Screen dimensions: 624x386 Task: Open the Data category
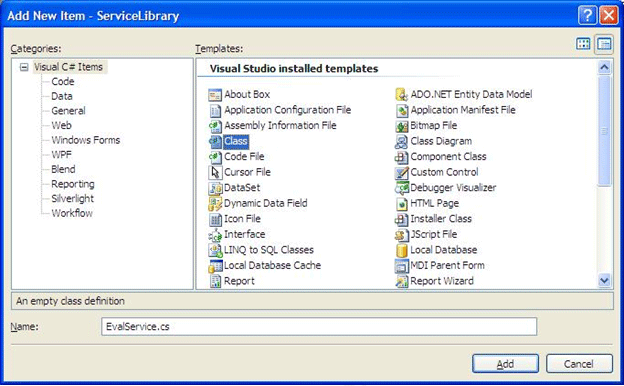coord(62,96)
